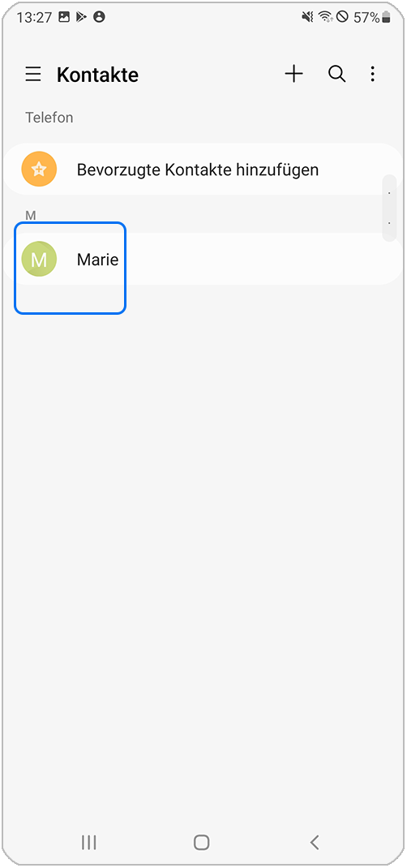Tap the plus icon to add contact
This screenshot has width=407, height=868.
(x=293, y=74)
